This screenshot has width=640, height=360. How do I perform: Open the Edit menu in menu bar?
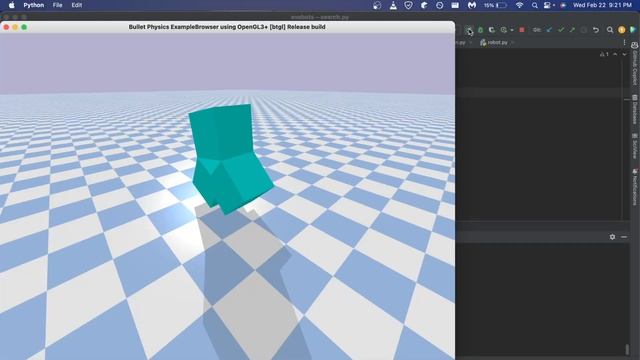77,5
